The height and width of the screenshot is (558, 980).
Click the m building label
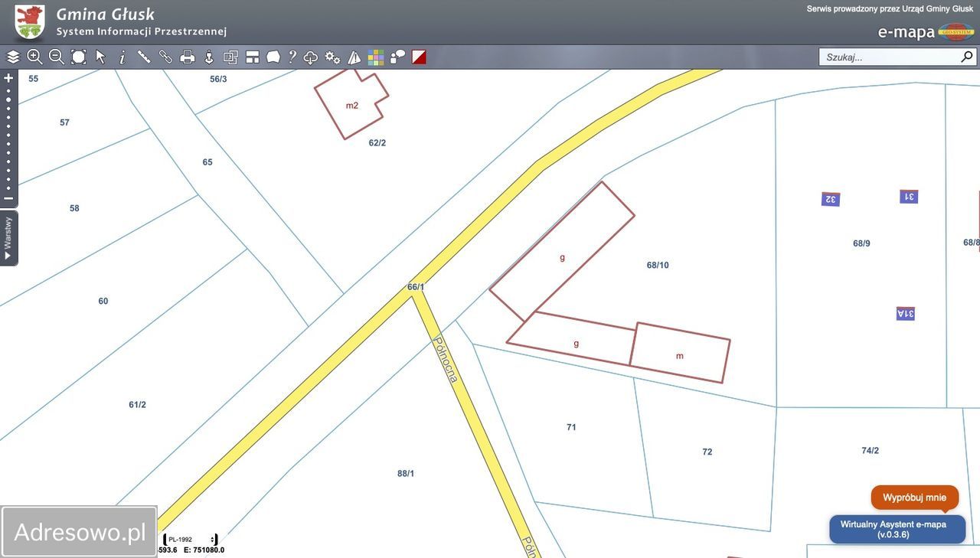tap(680, 356)
